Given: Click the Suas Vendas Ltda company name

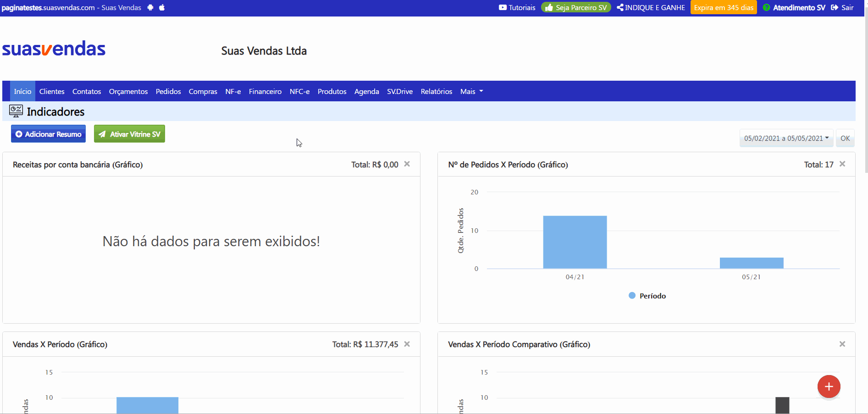Looking at the screenshot, I should point(264,51).
